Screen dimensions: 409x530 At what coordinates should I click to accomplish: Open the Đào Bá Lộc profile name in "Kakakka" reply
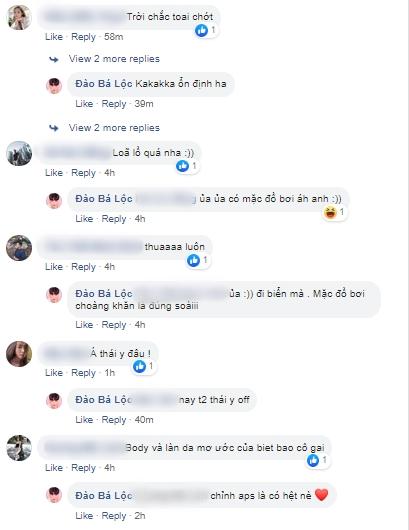104,84
